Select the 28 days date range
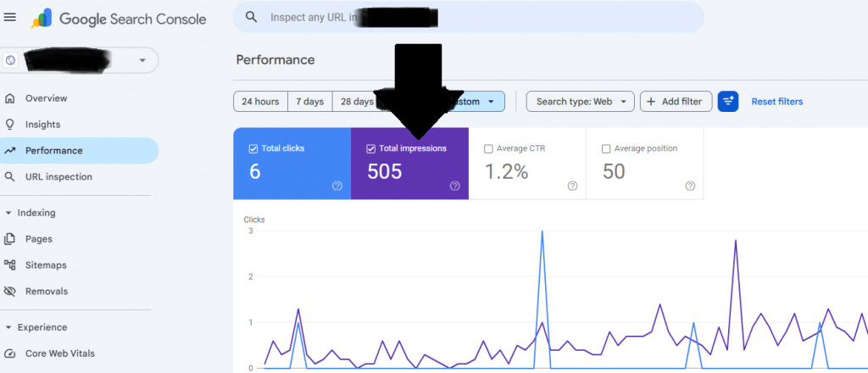Screen dimensions: 868x373 pyautogui.click(x=357, y=102)
